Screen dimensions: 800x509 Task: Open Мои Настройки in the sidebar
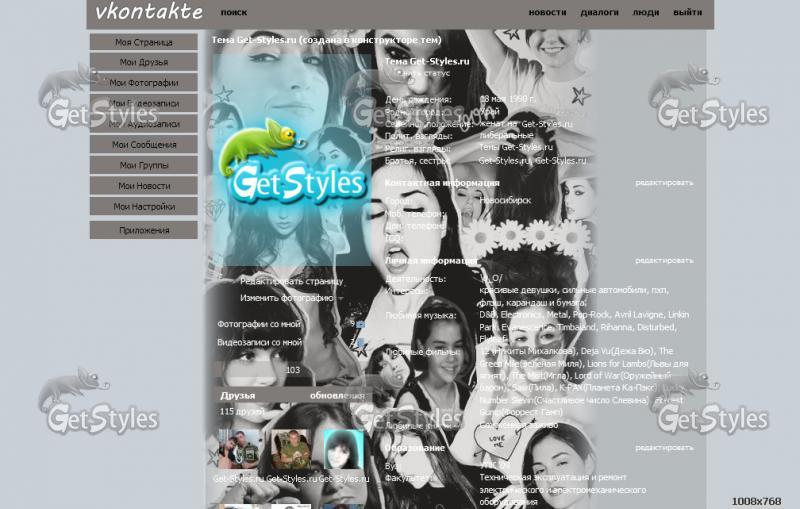click(x=143, y=207)
